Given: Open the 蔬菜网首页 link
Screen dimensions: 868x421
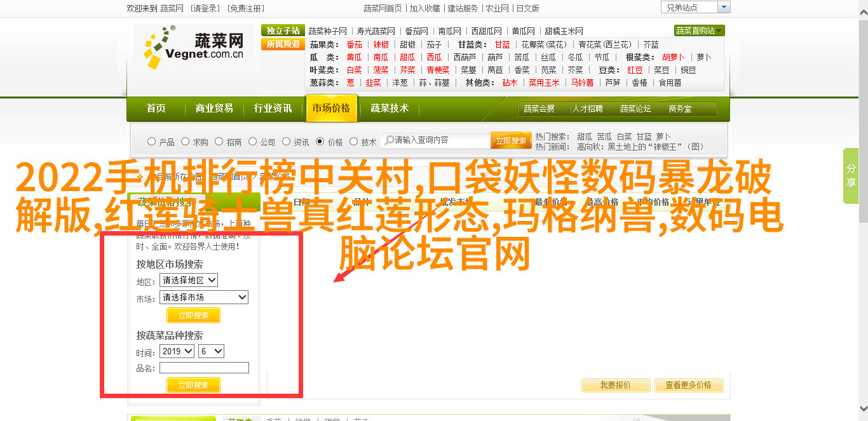Looking at the screenshot, I should click(383, 8).
